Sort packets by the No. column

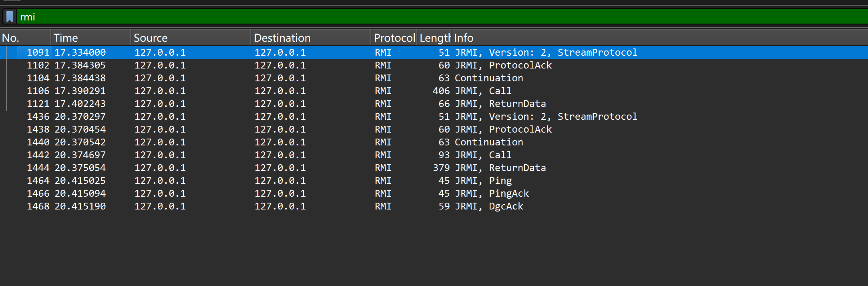pos(25,38)
